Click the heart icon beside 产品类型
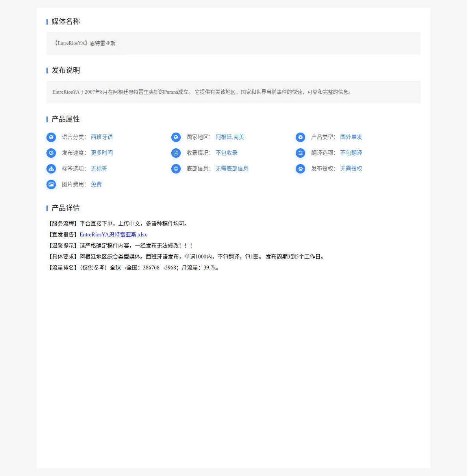This screenshot has width=467, height=476. point(300,137)
